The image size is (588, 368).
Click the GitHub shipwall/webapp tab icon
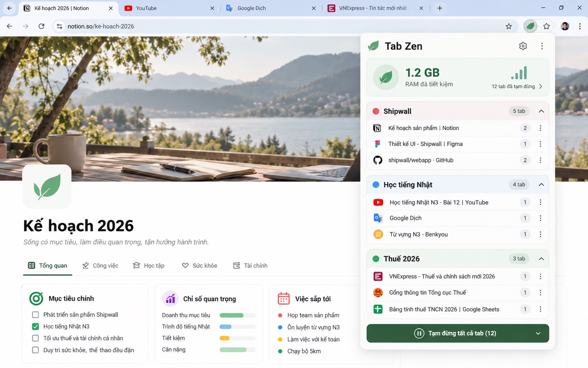point(378,160)
